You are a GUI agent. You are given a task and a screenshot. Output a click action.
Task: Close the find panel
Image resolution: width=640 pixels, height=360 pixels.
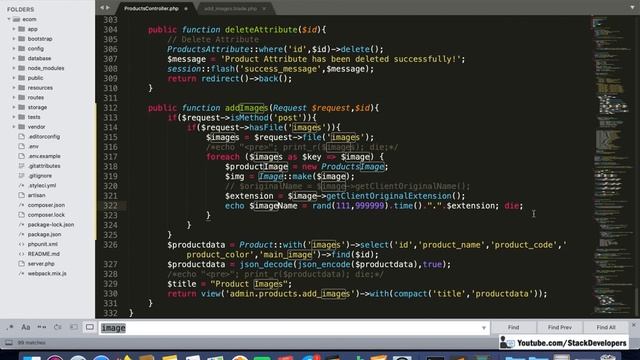click(634, 325)
